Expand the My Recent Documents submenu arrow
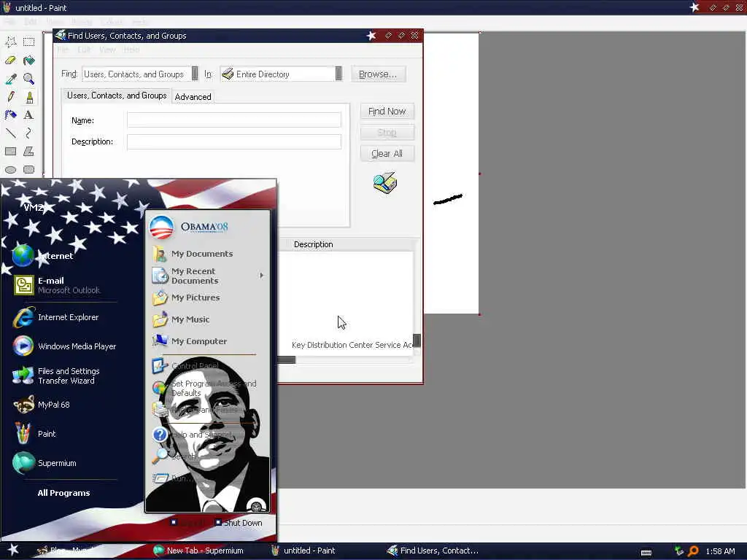The image size is (747, 560). (x=262, y=276)
